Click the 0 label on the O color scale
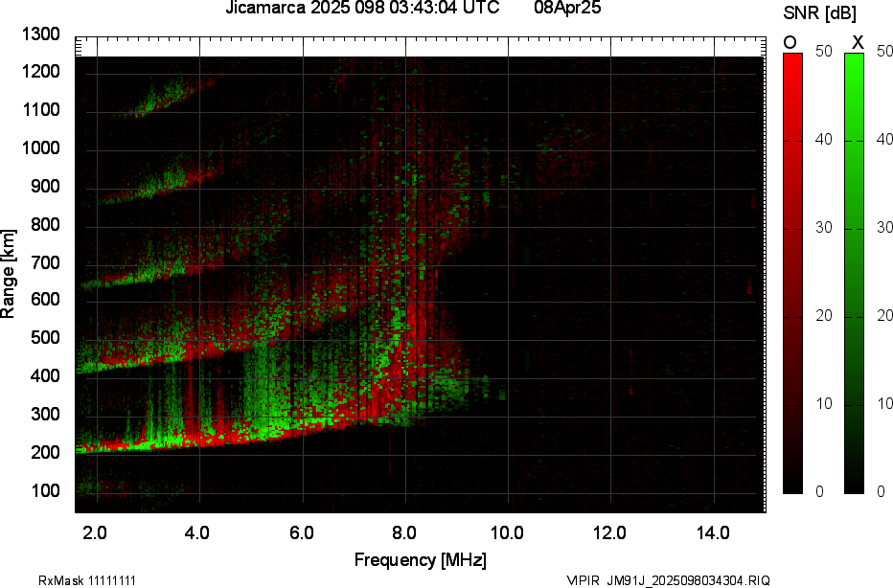 click(x=819, y=491)
